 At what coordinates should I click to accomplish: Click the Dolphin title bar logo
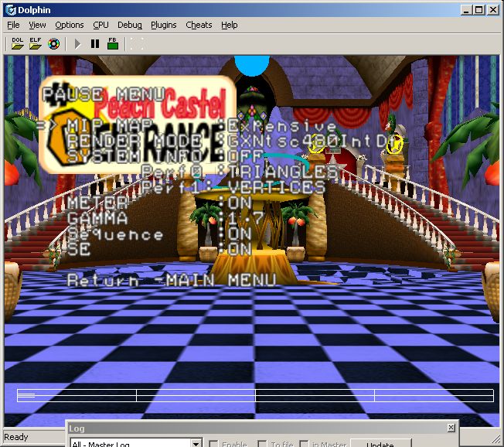[x=11, y=10]
